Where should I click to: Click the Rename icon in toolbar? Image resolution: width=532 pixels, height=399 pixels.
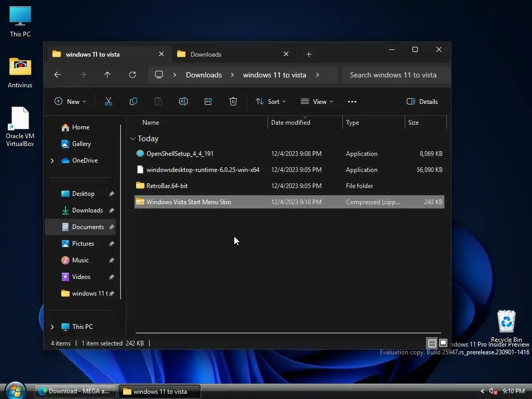(x=183, y=101)
